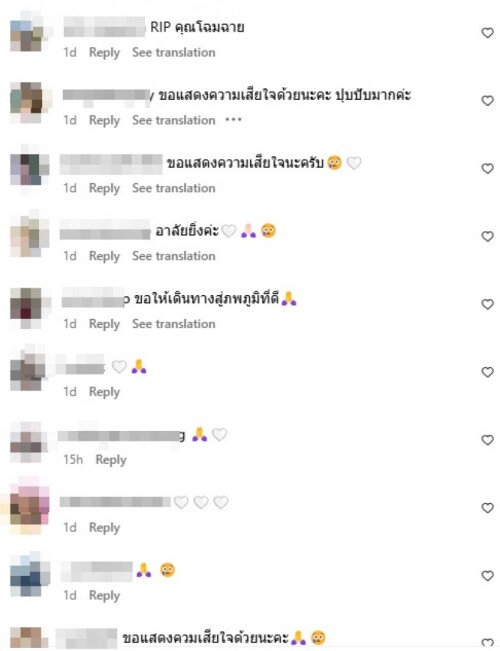Heart the "ขอแสดงความเสียใจนะครับ" comment
500x651 pixels.
[x=487, y=169]
